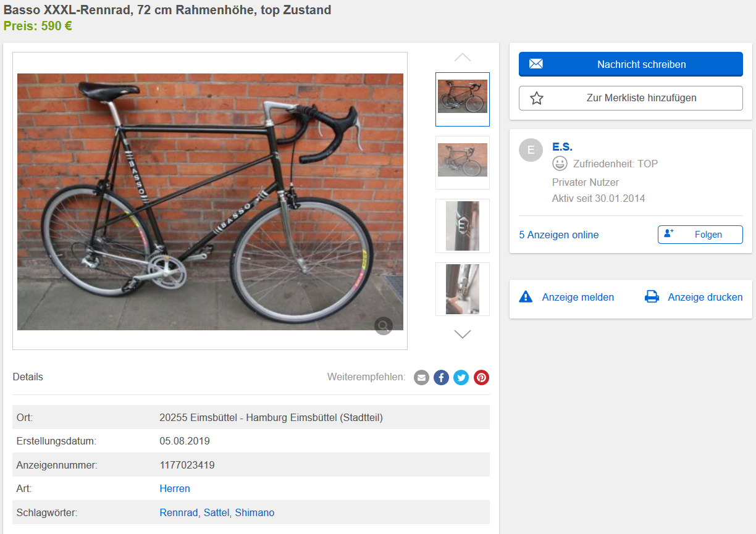Click the warning triangle report icon
Viewport: 756px width, 534px height.
tap(526, 297)
